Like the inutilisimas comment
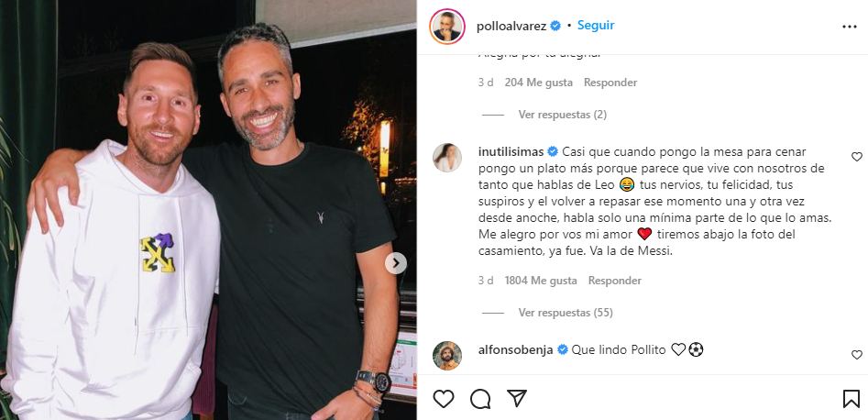 (x=856, y=157)
